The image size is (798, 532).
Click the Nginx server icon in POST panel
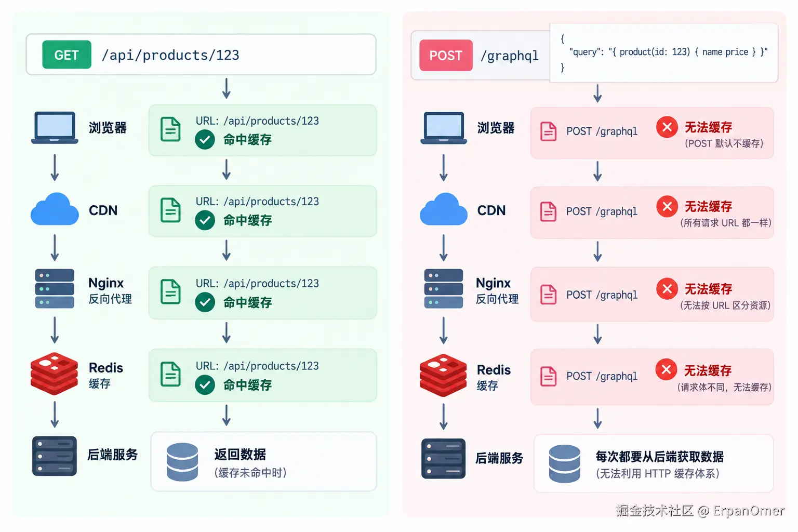point(444,288)
